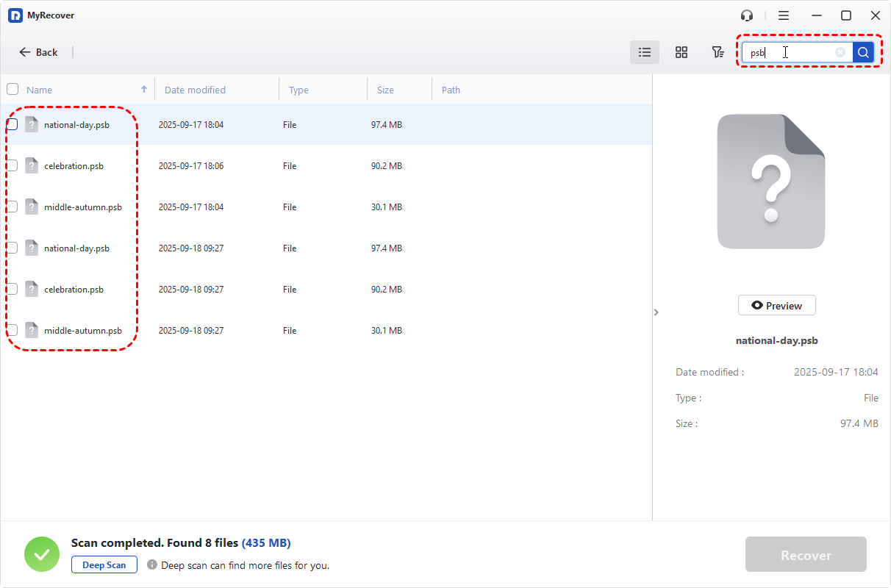The image size is (891, 588).
Task: Switch to list view
Action: (645, 52)
